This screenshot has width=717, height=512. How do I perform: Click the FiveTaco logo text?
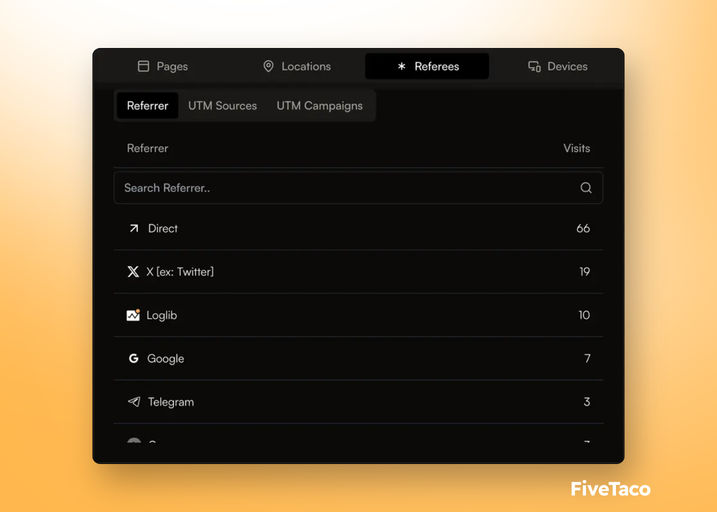[x=610, y=489]
